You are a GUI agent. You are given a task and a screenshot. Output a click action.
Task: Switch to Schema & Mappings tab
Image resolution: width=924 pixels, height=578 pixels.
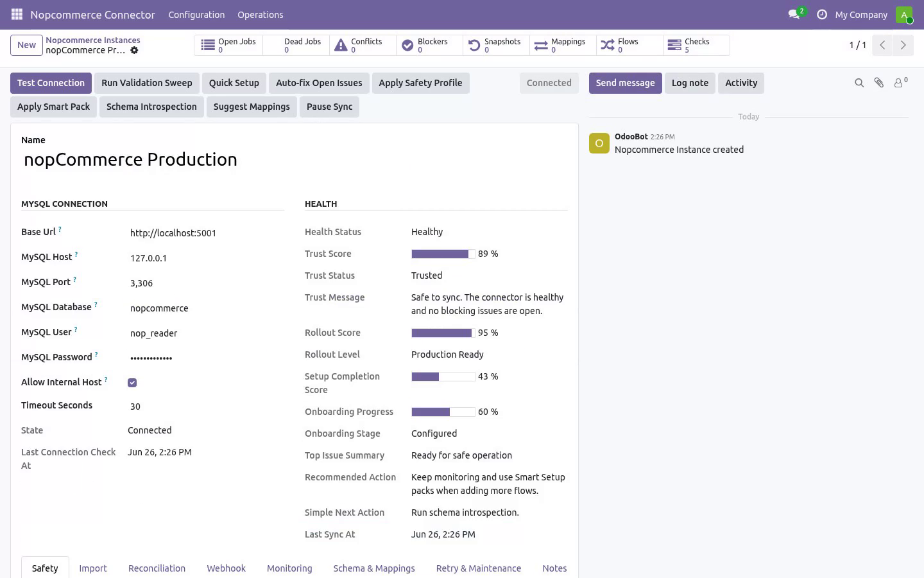tap(374, 568)
